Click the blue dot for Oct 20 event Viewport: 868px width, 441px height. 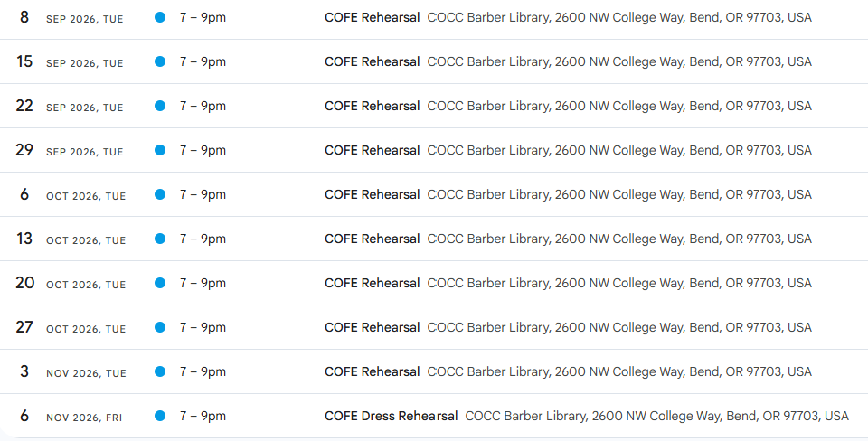[160, 283]
